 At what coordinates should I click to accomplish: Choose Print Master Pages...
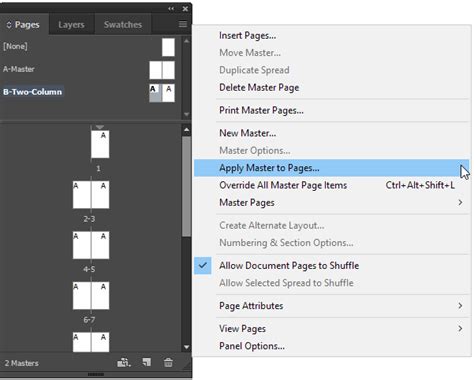tap(332, 110)
